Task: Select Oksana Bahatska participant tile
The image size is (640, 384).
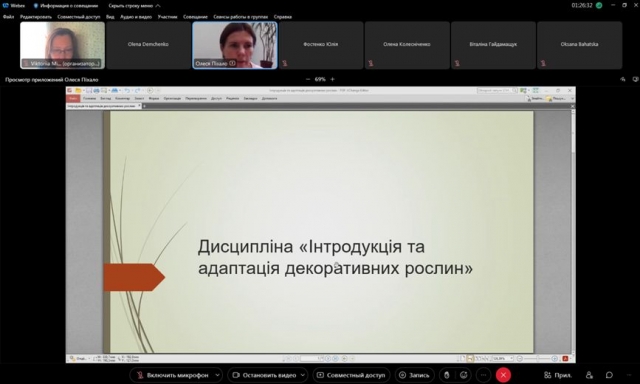Action: tap(580, 45)
